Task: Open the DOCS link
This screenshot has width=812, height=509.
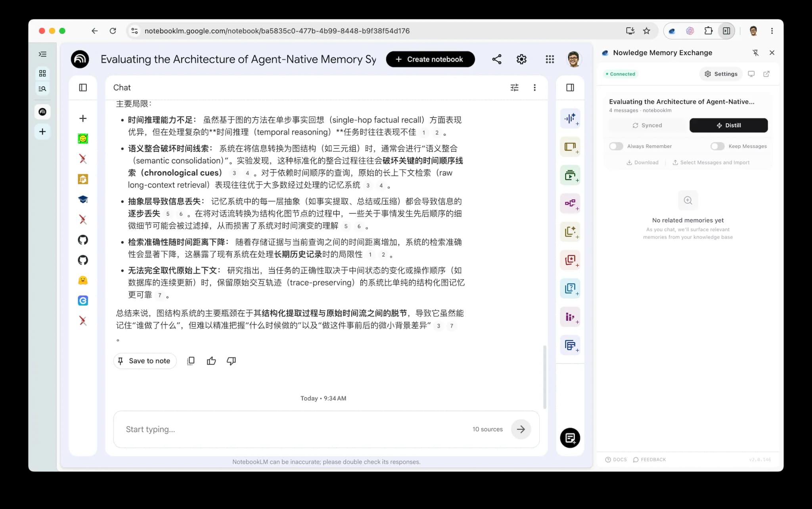Action: [x=616, y=459]
